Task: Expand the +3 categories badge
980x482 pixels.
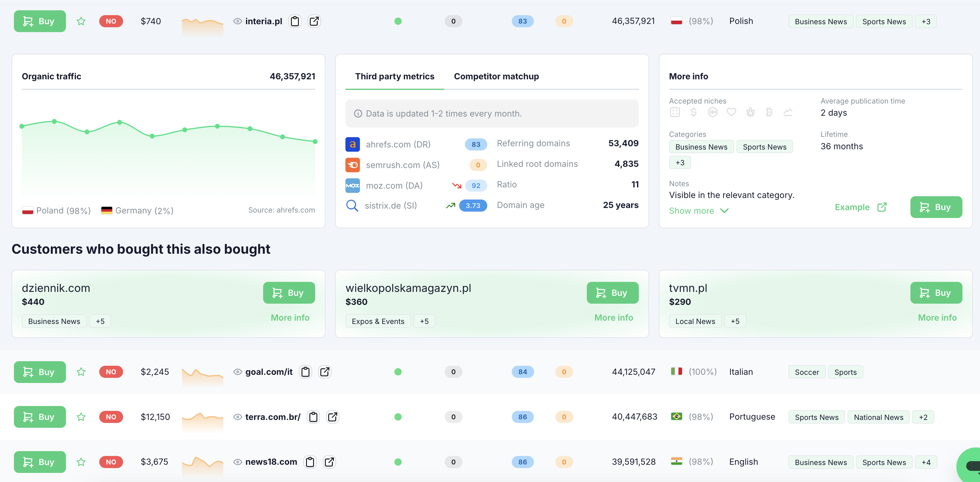Action: coord(680,162)
